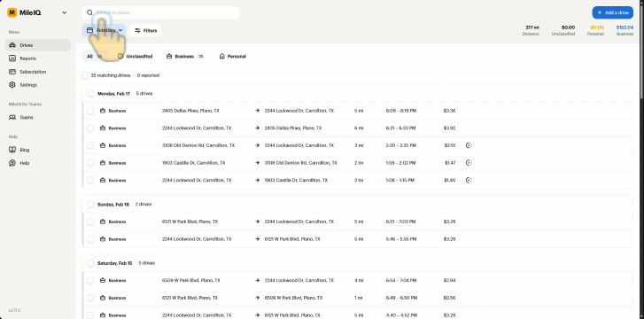Open the Filters panel

click(145, 30)
